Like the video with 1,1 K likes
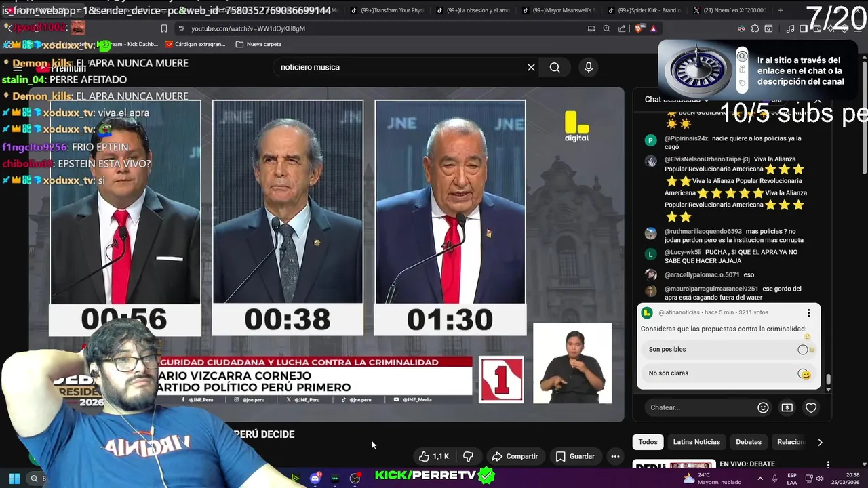Screen dimensions: 868x488 434,456
